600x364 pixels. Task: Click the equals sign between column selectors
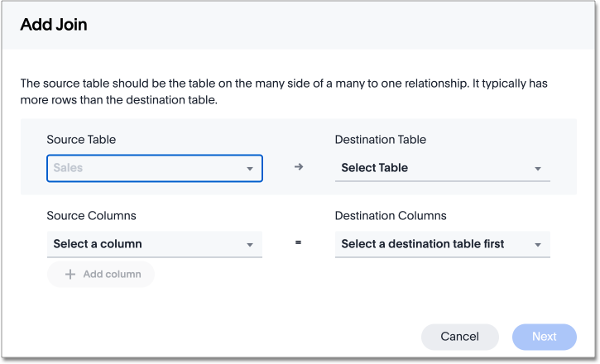point(298,243)
